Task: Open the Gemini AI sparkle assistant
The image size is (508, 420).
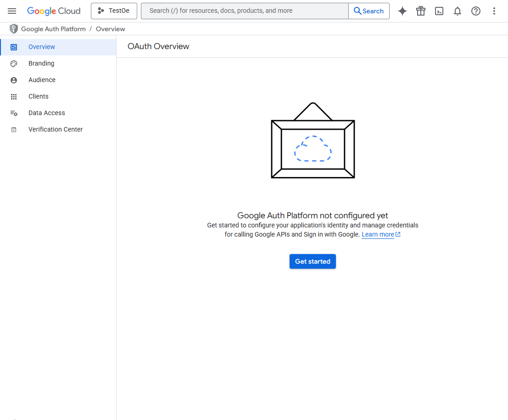Action: 402,11
